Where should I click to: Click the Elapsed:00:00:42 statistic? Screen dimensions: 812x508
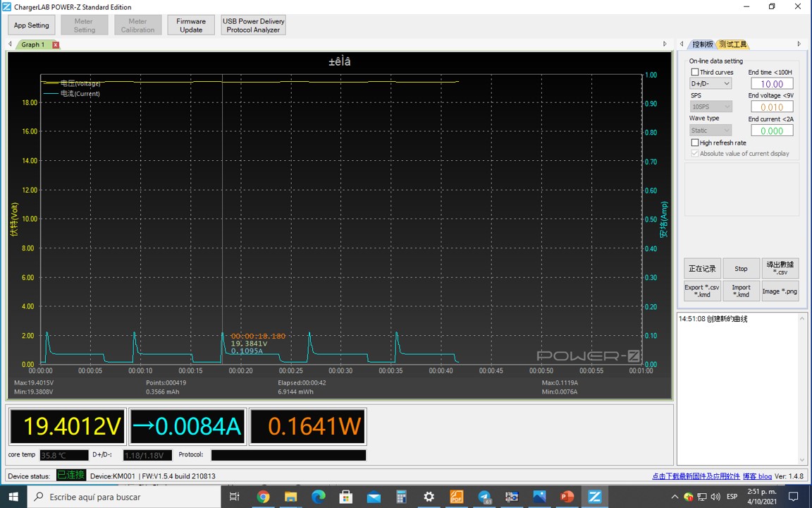(x=302, y=383)
